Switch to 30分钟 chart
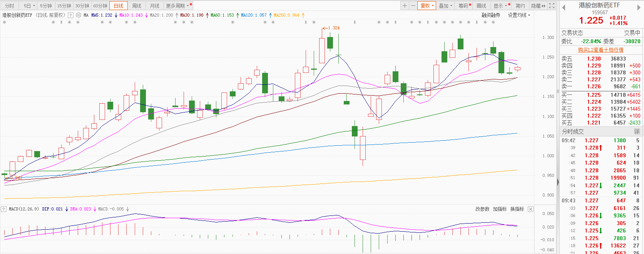 82,6
